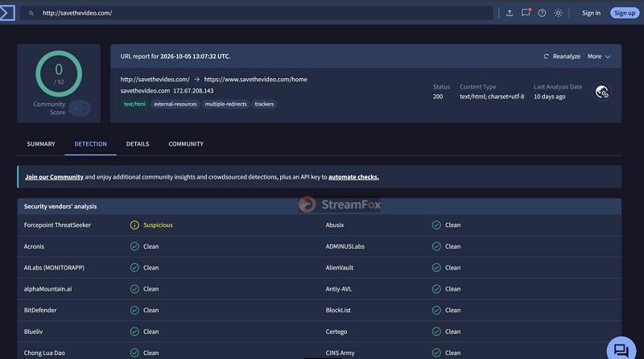644x359 pixels.
Task: Switch to the SUMMARY tab
Action: pyautogui.click(x=41, y=144)
